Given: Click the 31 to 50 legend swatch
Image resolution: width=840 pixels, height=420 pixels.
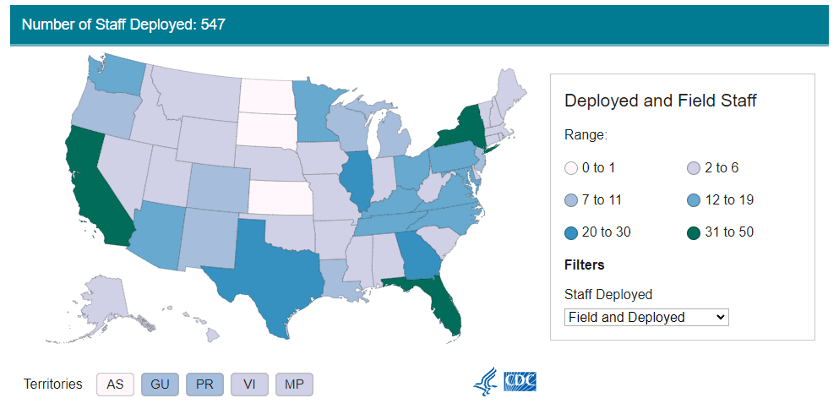Looking at the screenshot, I should coord(692,232).
